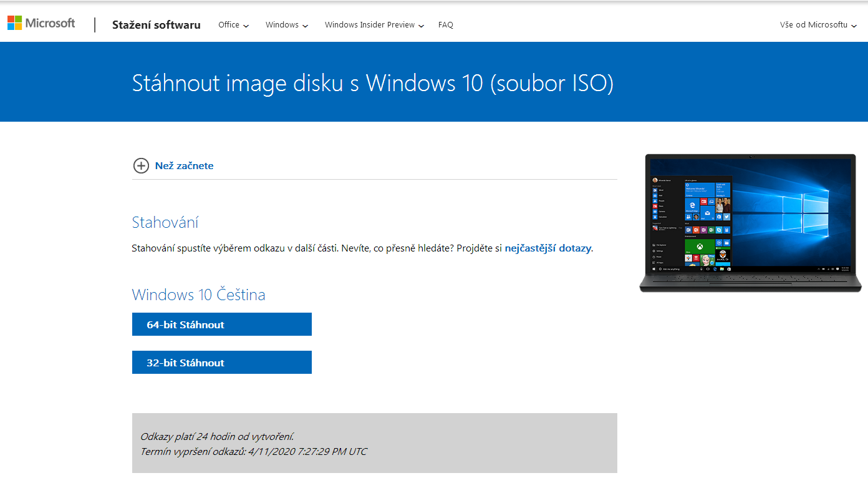Click the Stažení softwaru header link

tap(156, 25)
